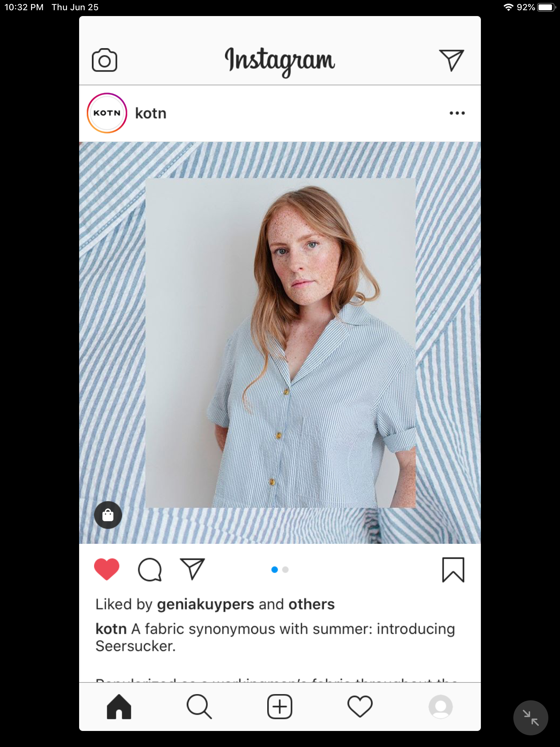Viewport: 560px width, 747px height.
Task: Tap the collapse arrows button
Action: pos(530,717)
